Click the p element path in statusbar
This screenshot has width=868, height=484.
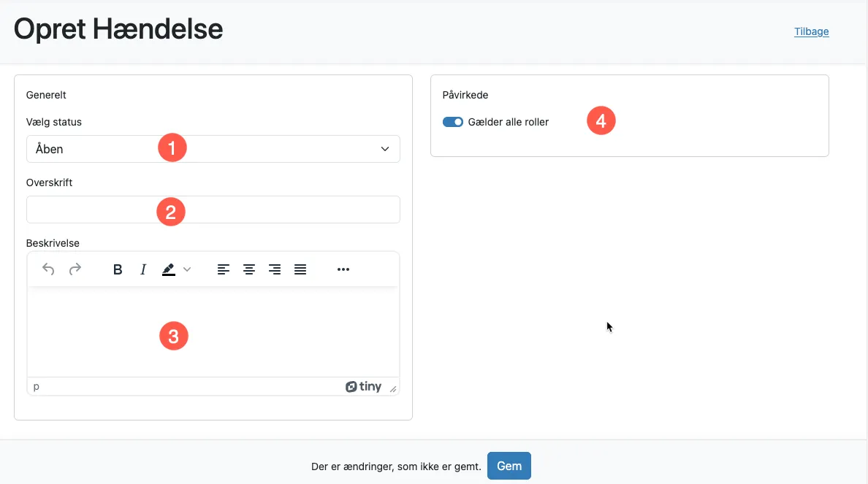[x=37, y=387]
